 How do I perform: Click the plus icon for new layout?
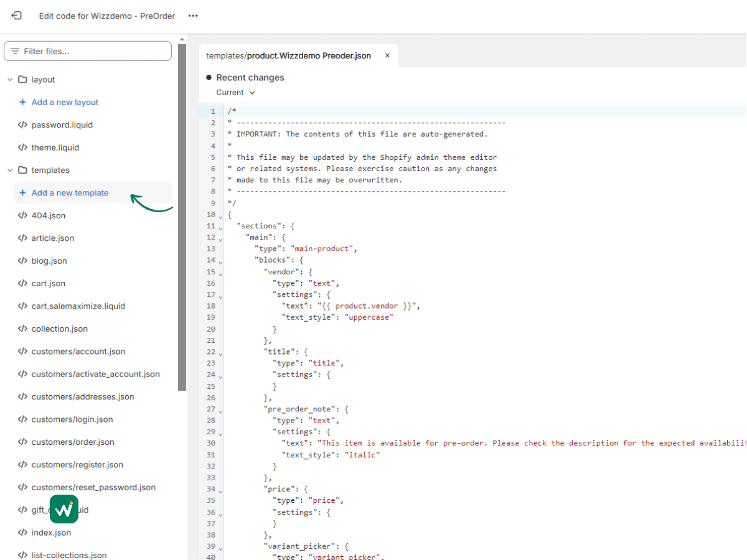pyautogui.click(x=22, y=102)
